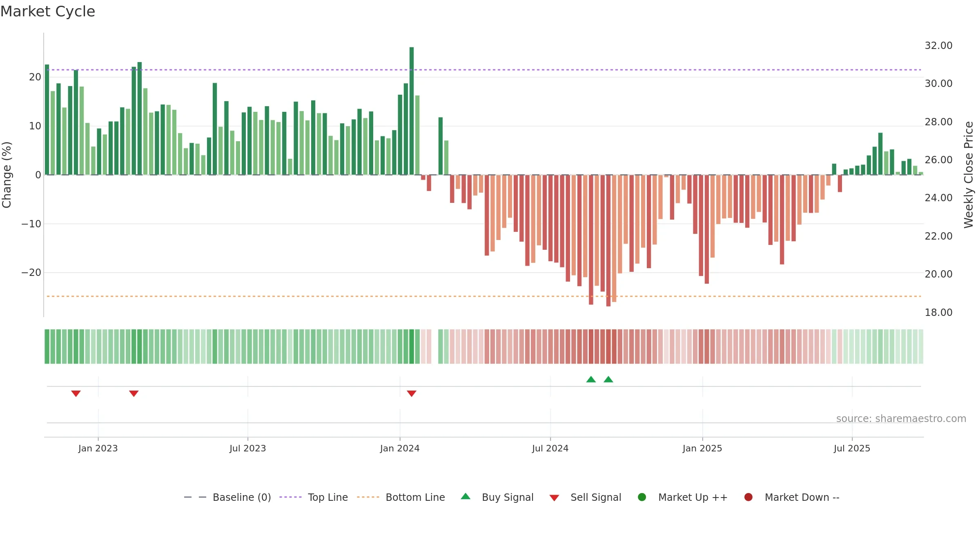Toggle the Top Line legend label

click(x=328, y=497)
